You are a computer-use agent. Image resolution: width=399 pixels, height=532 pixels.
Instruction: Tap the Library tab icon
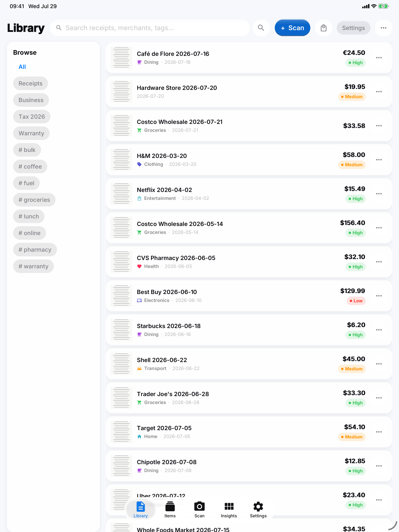[141, 510]
